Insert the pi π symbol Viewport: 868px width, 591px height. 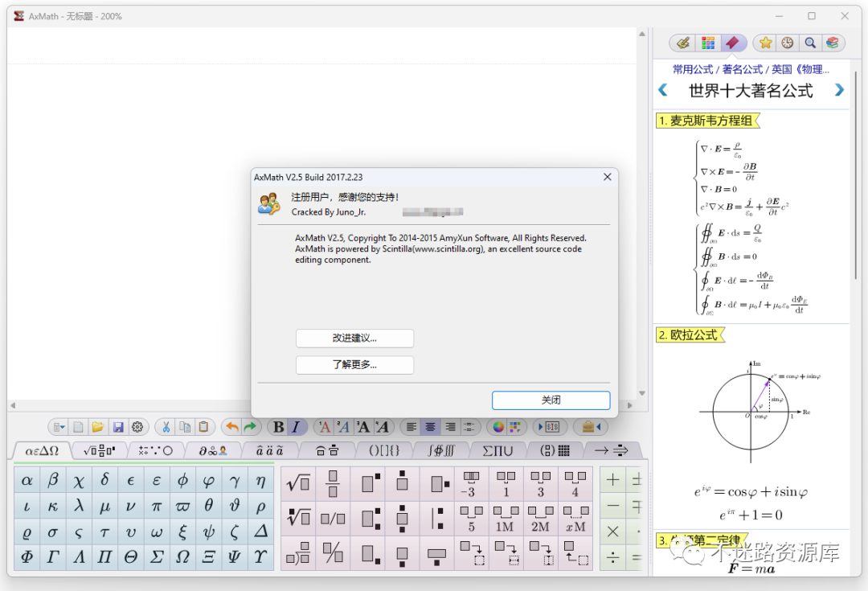157,506
